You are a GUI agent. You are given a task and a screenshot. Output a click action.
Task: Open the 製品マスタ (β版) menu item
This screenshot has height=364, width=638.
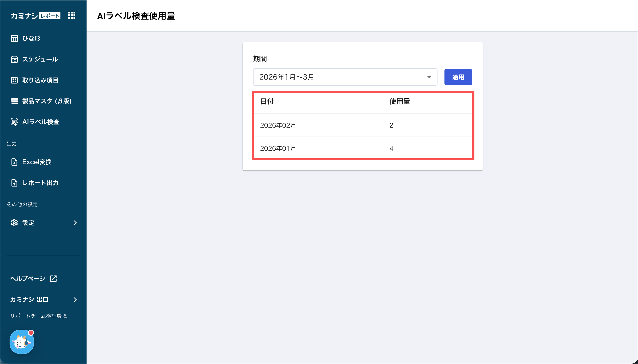(x=47, y=101)
